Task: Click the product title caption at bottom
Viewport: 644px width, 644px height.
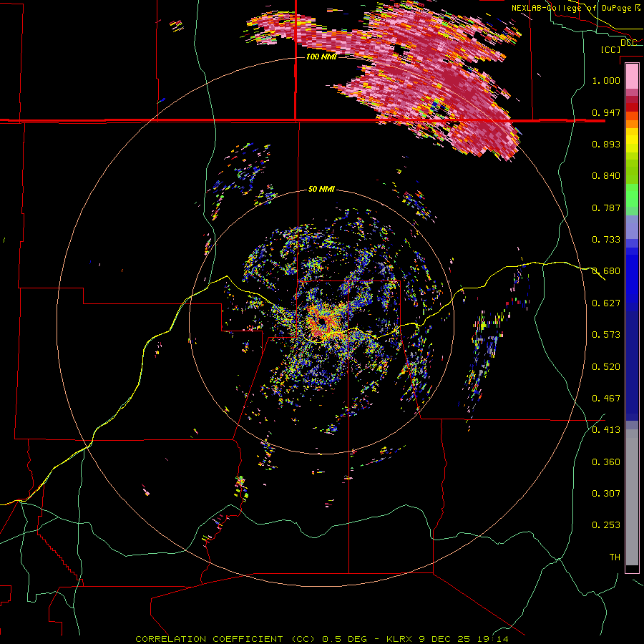Action: (322, 639)
